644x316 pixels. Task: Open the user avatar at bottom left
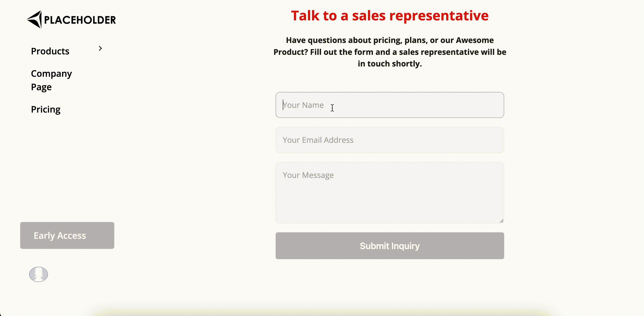[x=38, y=274]
